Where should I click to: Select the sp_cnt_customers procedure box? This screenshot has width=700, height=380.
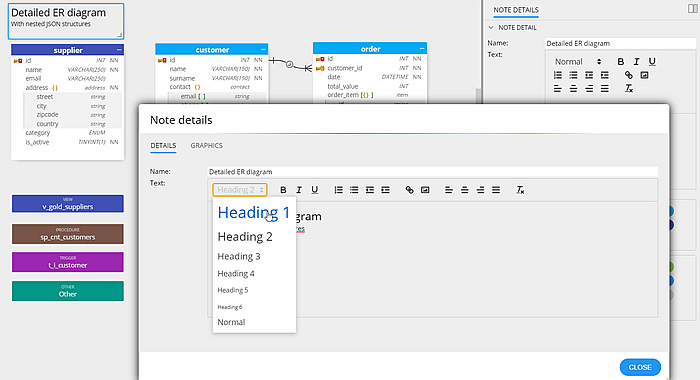(x=67, y=234)
